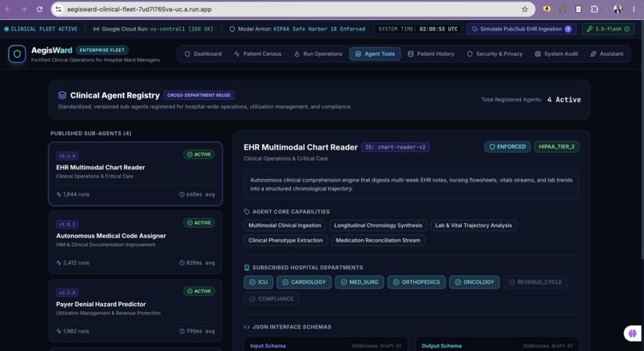Click the Output Schema heading

442,346
